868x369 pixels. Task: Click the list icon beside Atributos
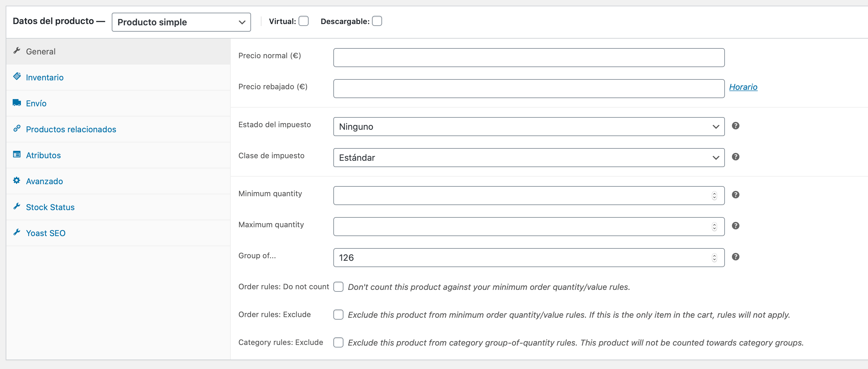17,154
